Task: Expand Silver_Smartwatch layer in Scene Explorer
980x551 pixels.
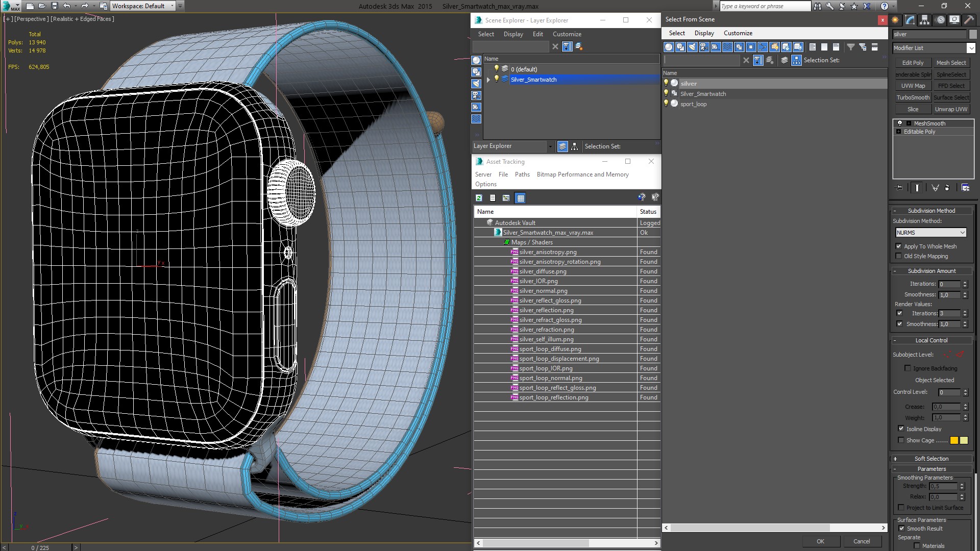Action: point(488,80)
